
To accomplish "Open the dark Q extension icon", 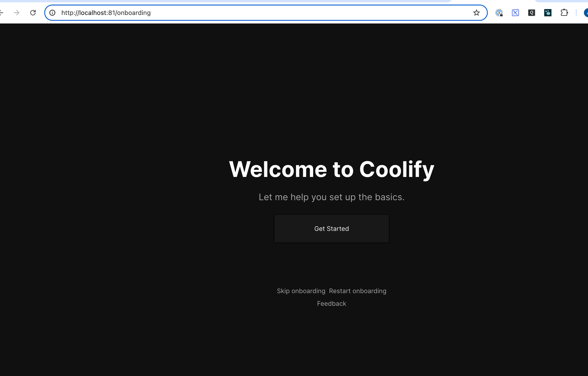I will 531,13.
